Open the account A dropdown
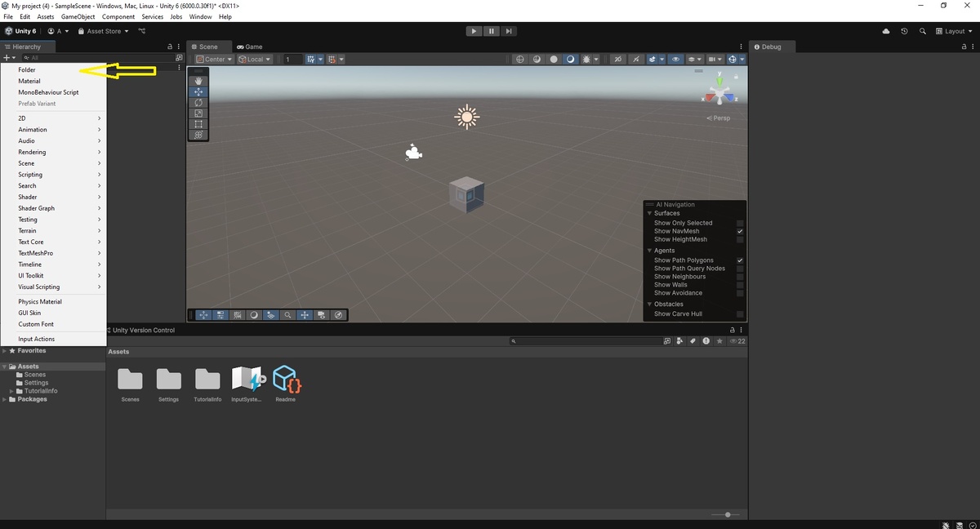980x529 pixels. click(x=58, y=31)
